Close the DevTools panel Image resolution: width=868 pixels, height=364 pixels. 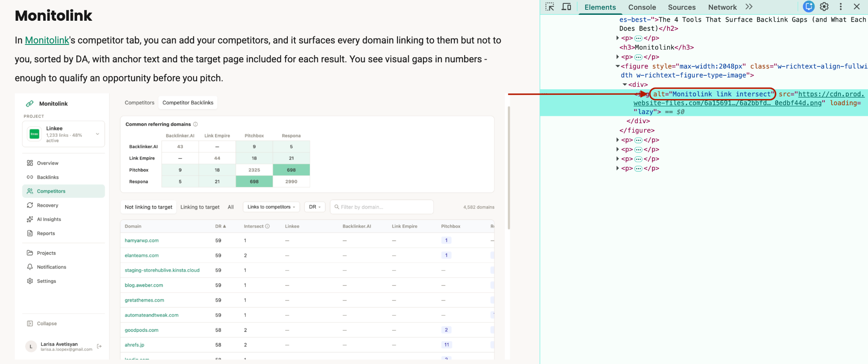click(x=857, y=7)
